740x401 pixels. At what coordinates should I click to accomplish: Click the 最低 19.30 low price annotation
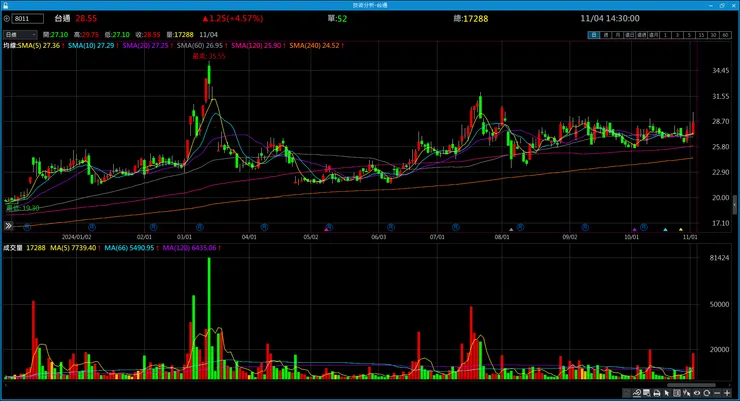click(23, 208)
